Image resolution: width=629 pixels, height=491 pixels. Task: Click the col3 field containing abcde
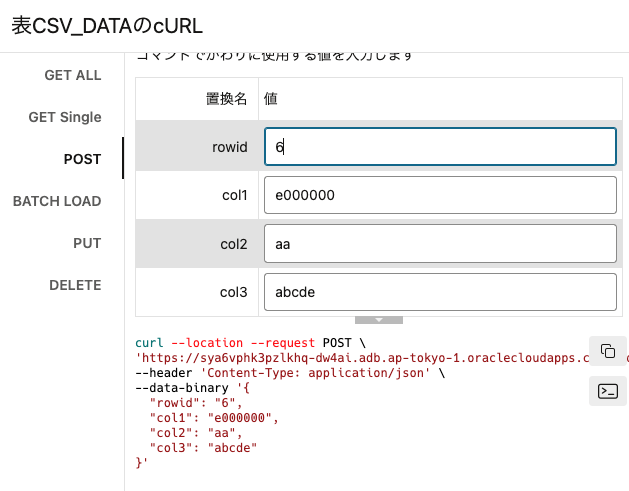440,292
